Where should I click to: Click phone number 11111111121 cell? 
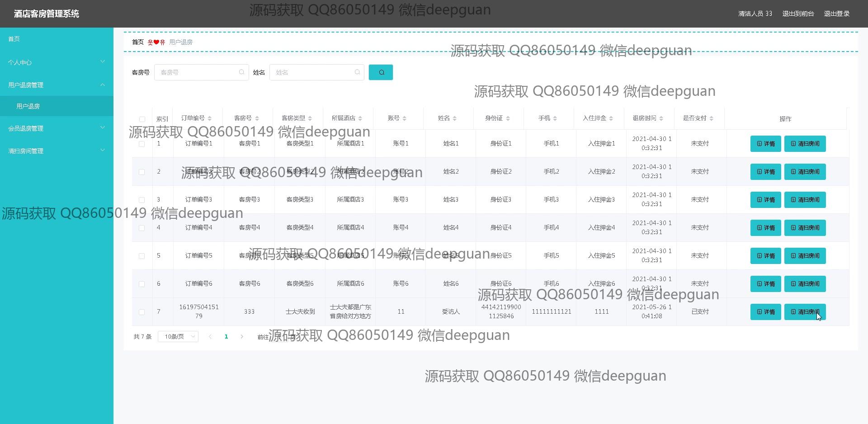pos(552,312)
